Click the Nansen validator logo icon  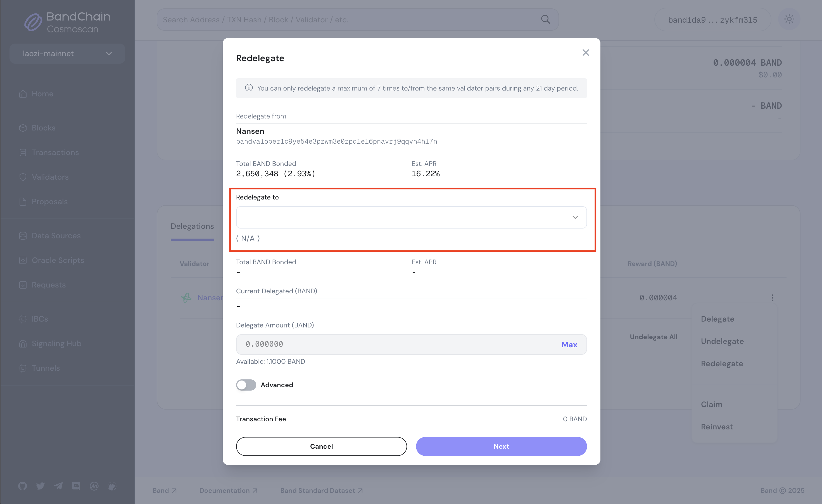[186, 298]
